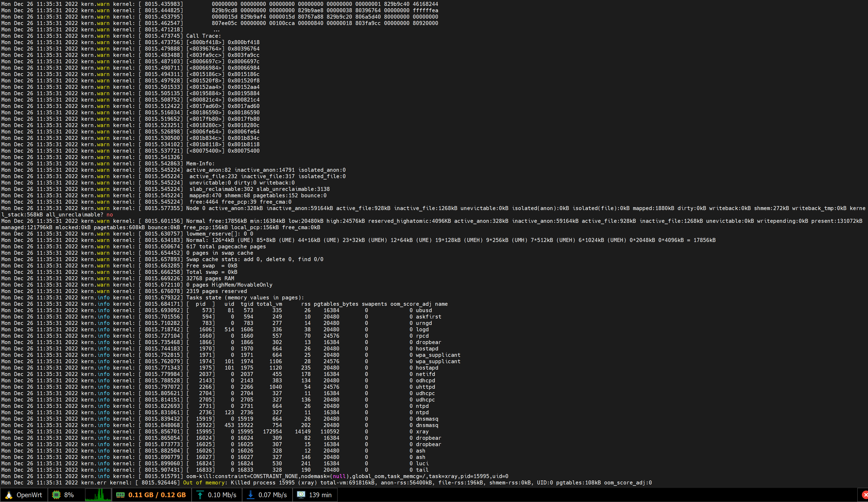Click the rpcd process name
Viewport: 868px width, 502px height.
tap(422, 336)
